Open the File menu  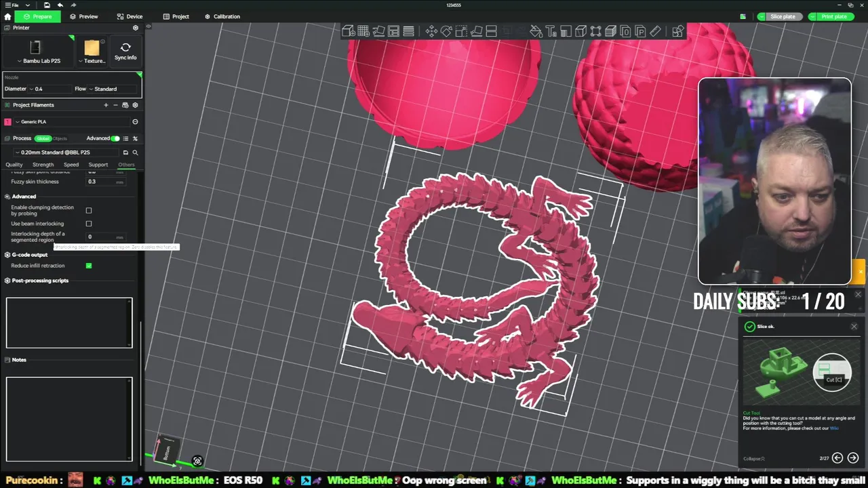coord(12,5)
